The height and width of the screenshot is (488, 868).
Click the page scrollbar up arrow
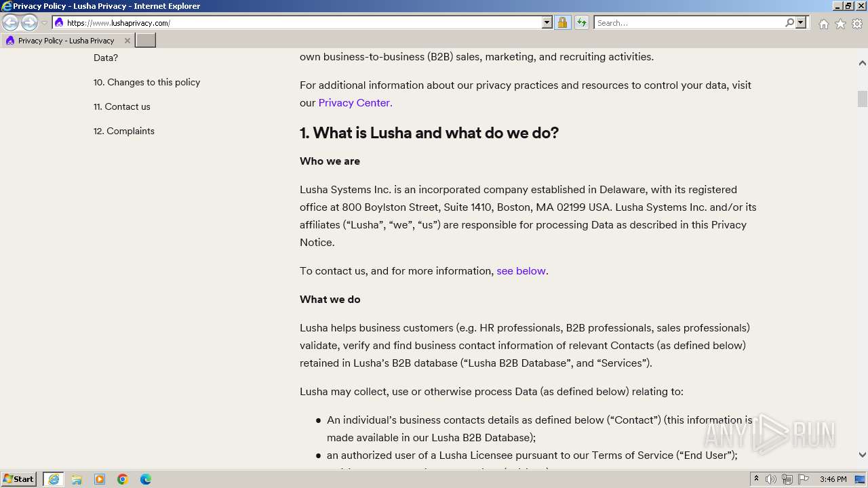click(862, 63)
